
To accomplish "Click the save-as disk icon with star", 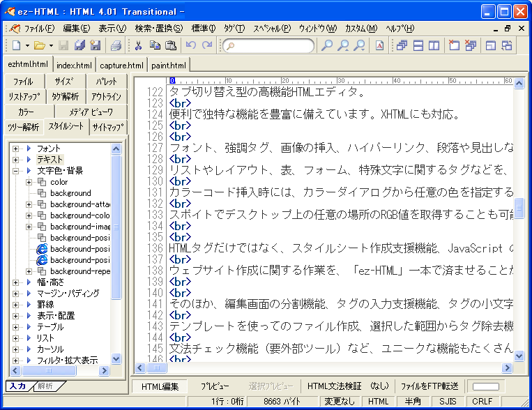I will tap(96, 45).
